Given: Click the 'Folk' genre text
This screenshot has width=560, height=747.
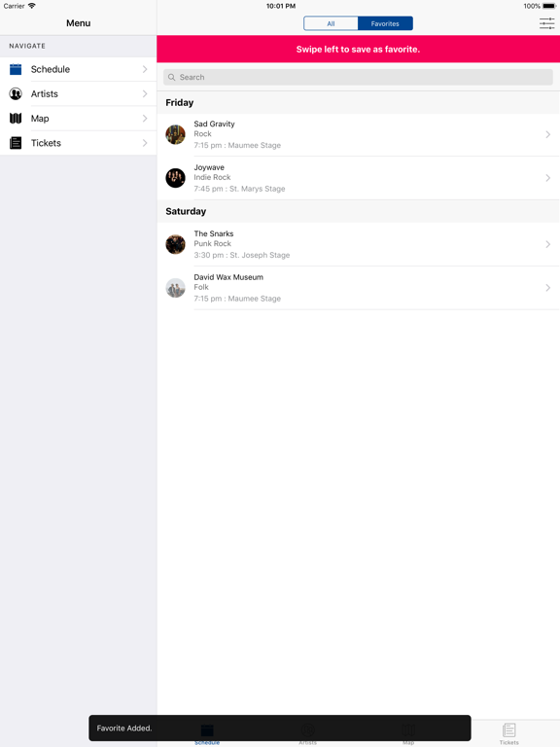Looking at the screenshot, I should tap(201, 287).
